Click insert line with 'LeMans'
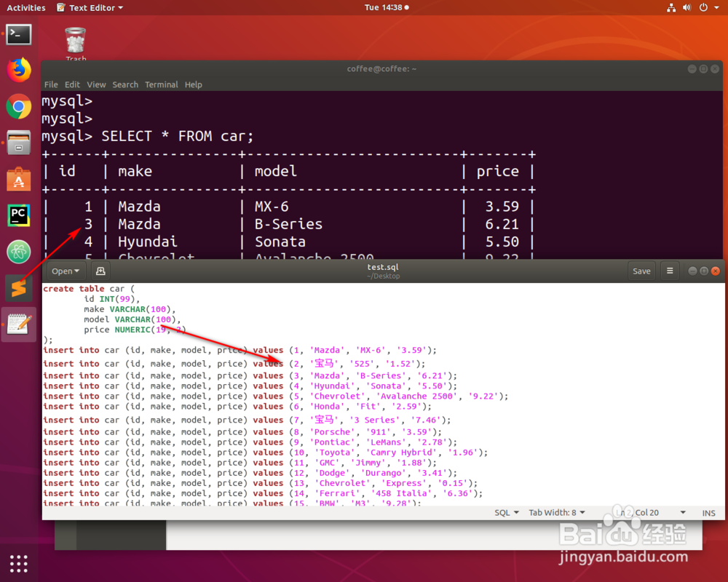The width and height of the screenshot is (728, 582). (250, 442)
